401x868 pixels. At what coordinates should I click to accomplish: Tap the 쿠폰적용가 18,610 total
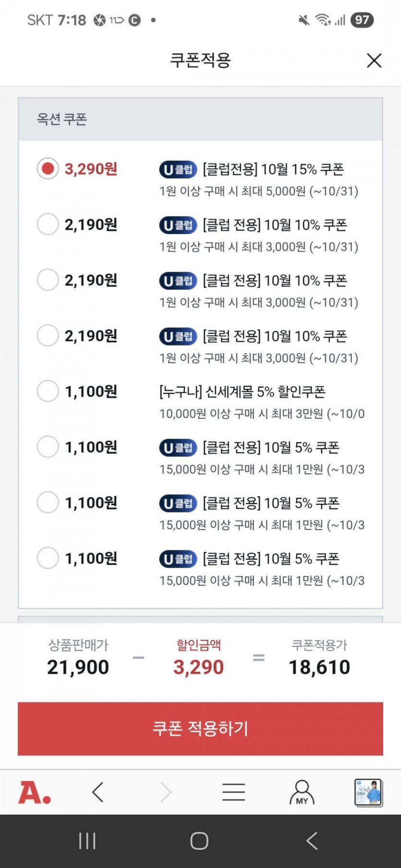point(319,667)
